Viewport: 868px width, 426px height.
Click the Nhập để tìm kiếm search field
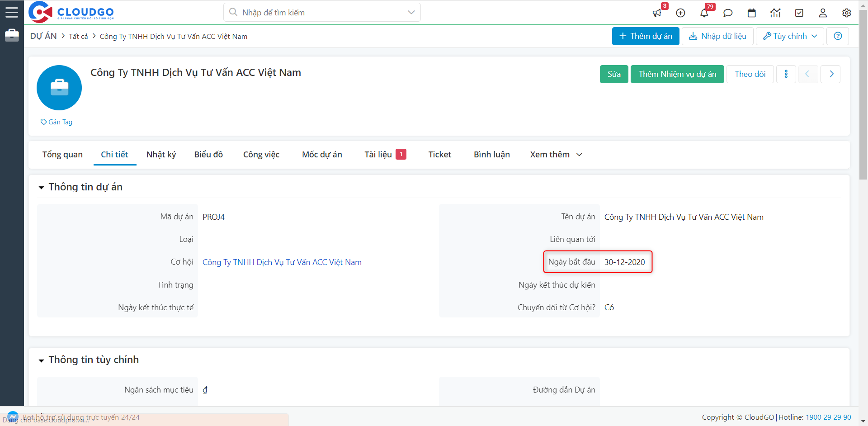pyautogui.click(x=316, y=13)
